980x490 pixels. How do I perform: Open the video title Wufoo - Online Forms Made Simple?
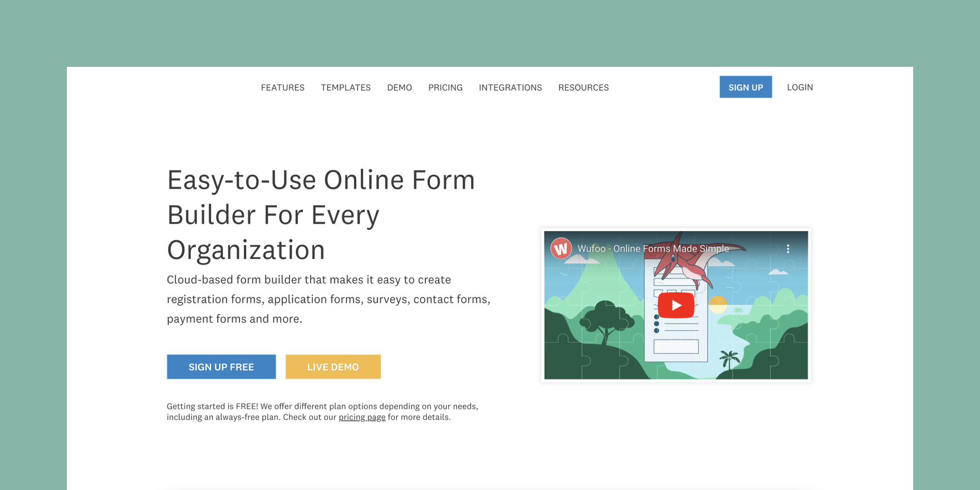coord(653,249)
